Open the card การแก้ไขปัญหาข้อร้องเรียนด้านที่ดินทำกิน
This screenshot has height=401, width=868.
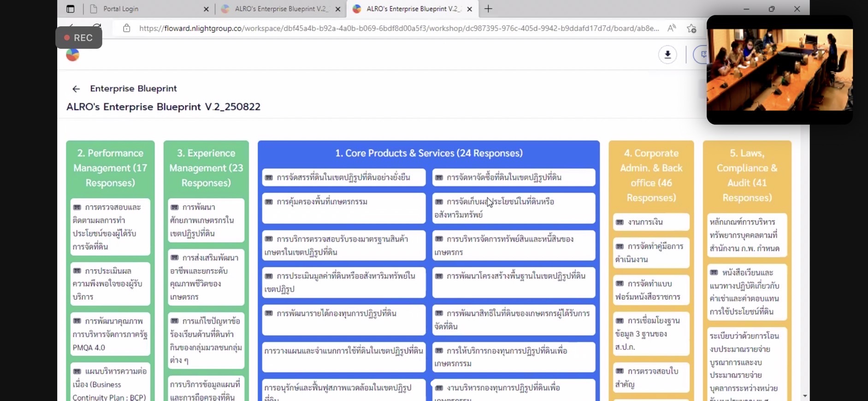[206, 340]
